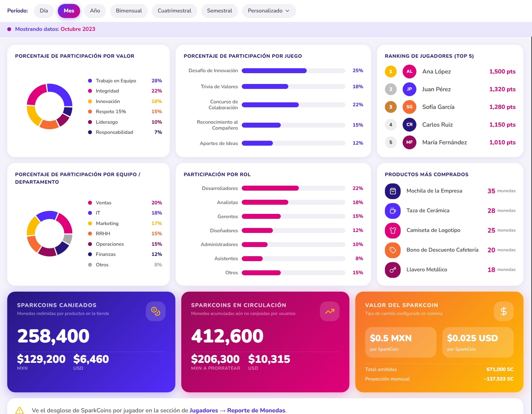
Task: Open the Jugadores link in the notice
Action: 204,410
